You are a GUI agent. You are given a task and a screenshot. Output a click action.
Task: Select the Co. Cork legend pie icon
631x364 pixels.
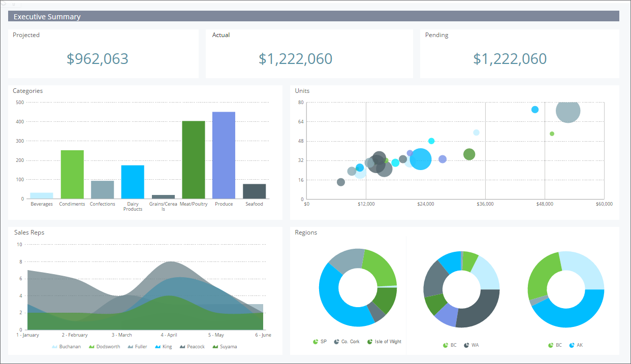pyautogui.click(x=336, y=342)
